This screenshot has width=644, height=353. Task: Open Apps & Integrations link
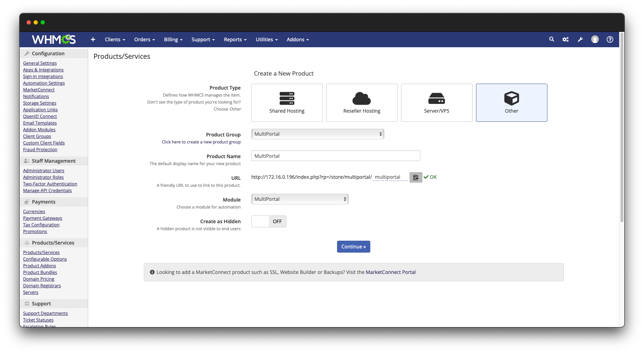pyautogui.click(x=43, y=70)
